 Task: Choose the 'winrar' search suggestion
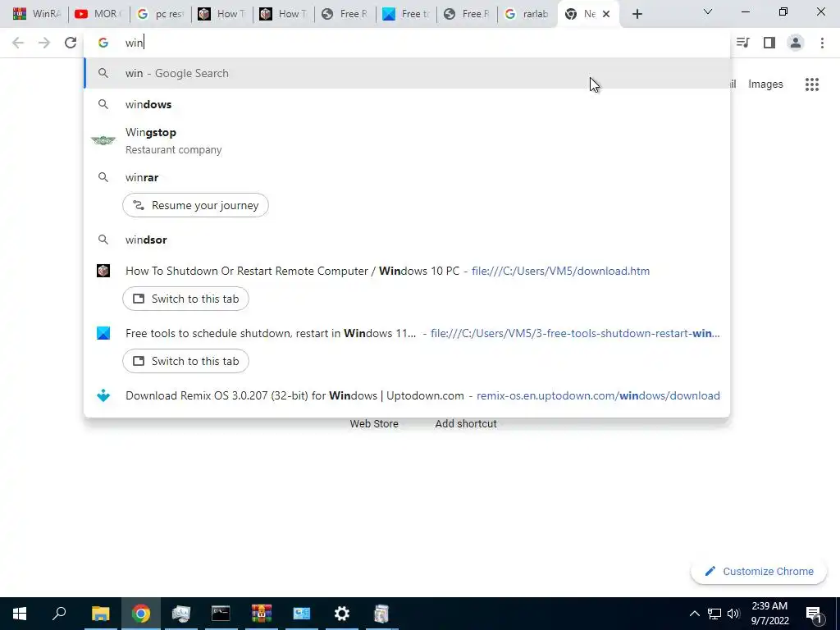(407, 177)
